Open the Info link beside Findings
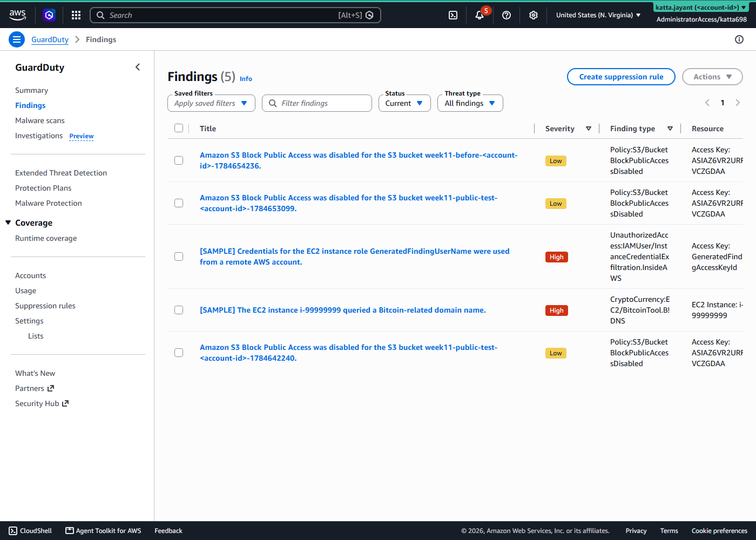This screenshot has width=756, height=540. tap(246, 79)
